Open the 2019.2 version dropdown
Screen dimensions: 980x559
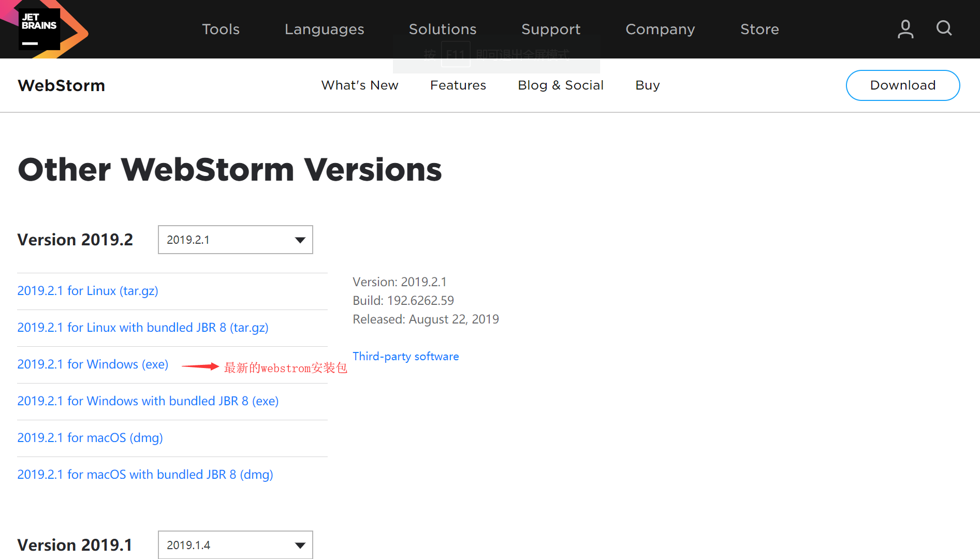click(x=235, y=240)
